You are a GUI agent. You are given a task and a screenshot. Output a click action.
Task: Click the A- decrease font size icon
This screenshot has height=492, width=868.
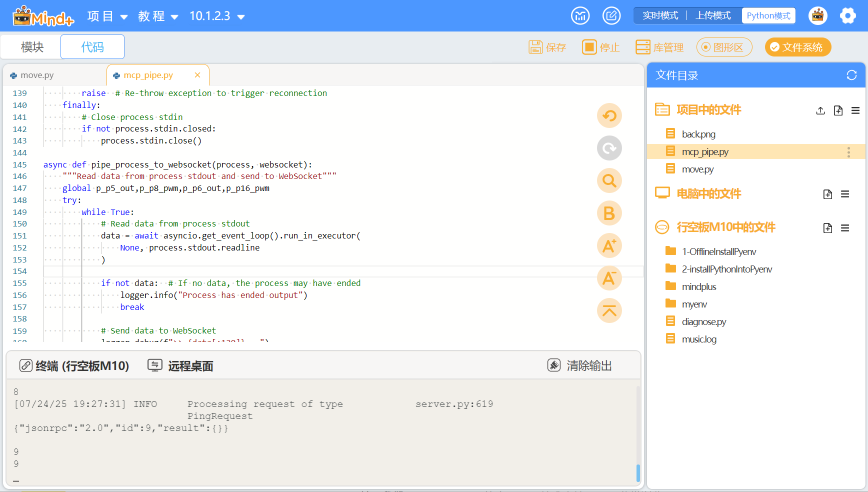pos(609,278)
